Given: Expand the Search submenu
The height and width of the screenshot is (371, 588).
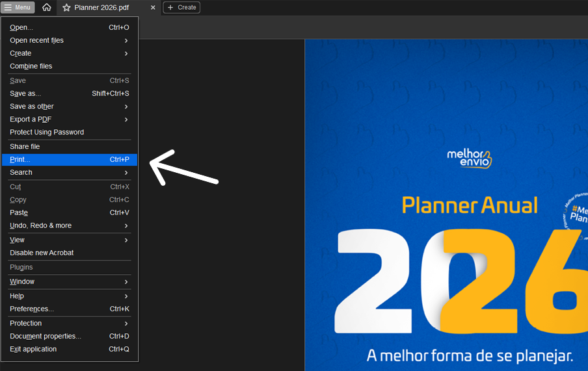Looking at the screenshot, I should point(70,172).
